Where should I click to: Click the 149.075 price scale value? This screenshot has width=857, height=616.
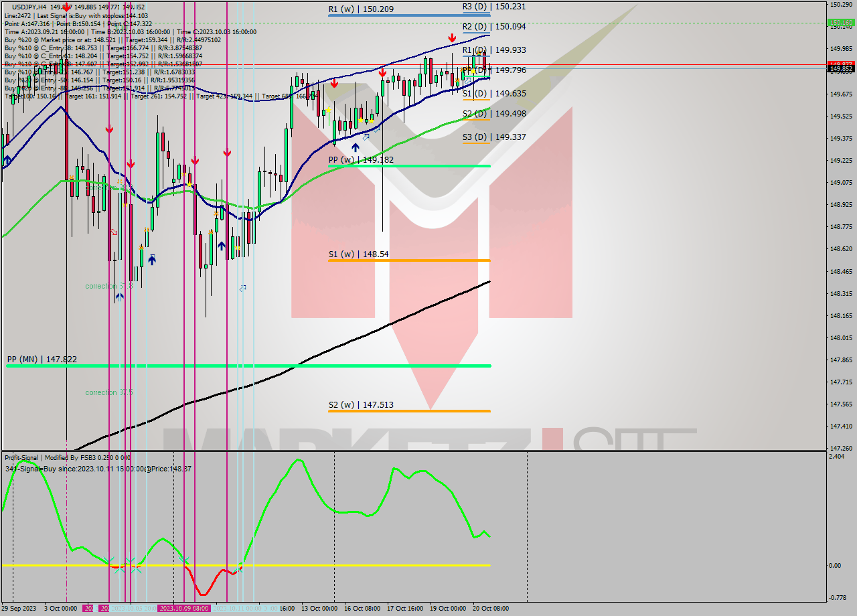coord(841,182)
